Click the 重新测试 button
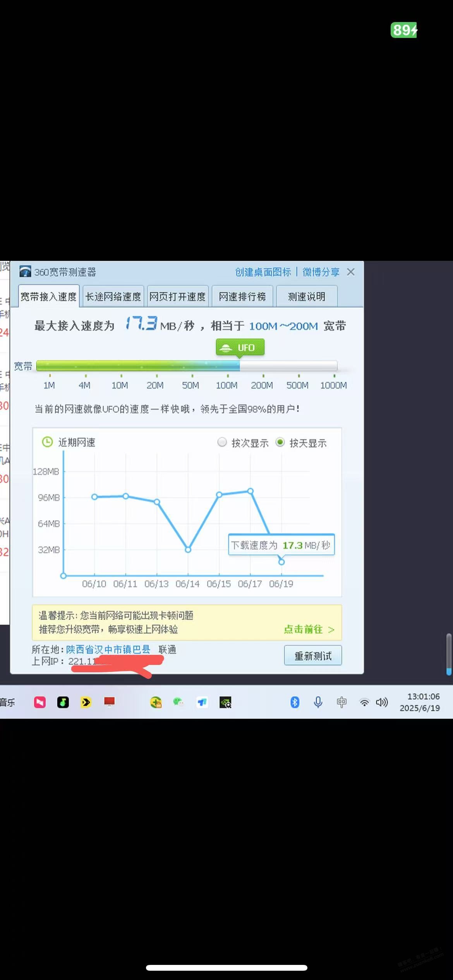The image size is (453, 980). (x=313, y=656)
